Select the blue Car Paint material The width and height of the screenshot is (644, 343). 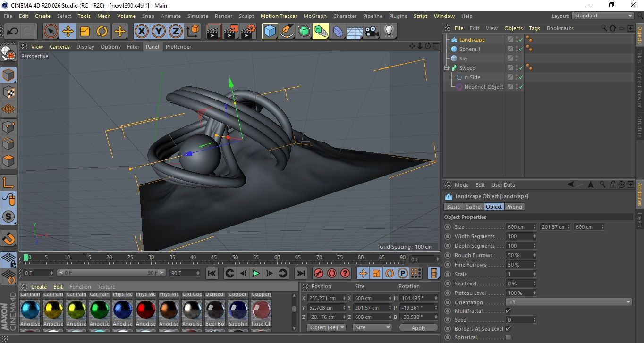click(x=30, y=310)
